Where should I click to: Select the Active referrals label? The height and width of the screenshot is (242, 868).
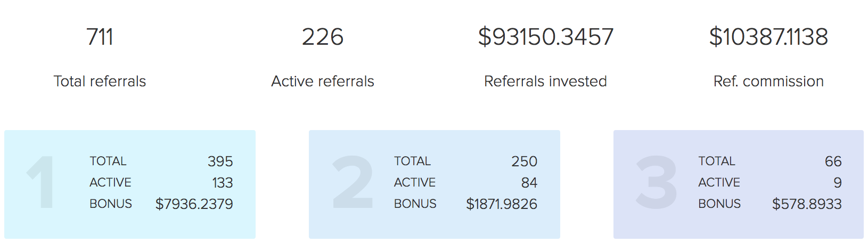pos(323,81)
